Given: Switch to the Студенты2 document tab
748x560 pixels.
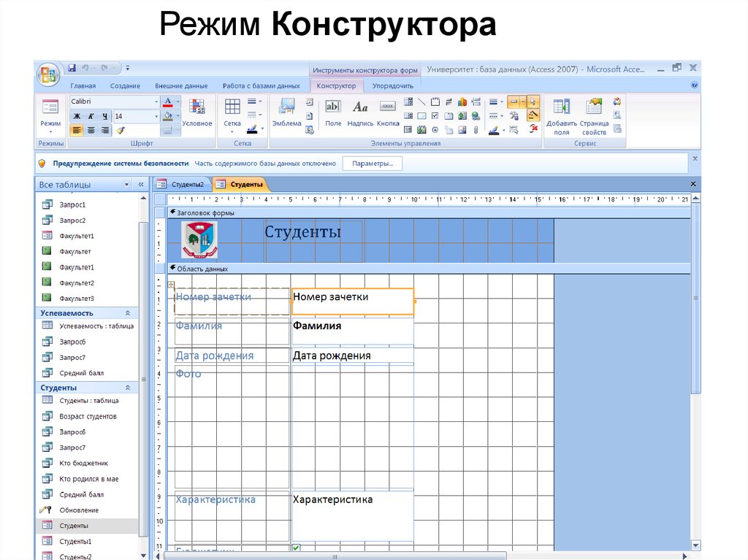Looking at the screenshot, I should point(182,185).
